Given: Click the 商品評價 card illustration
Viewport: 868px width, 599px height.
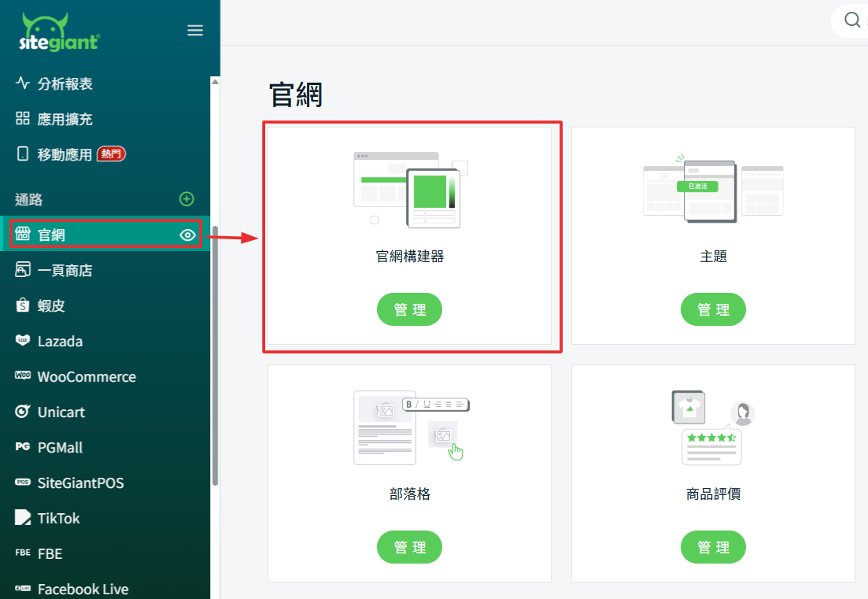Looking at the screenshot, I should 713,427.
